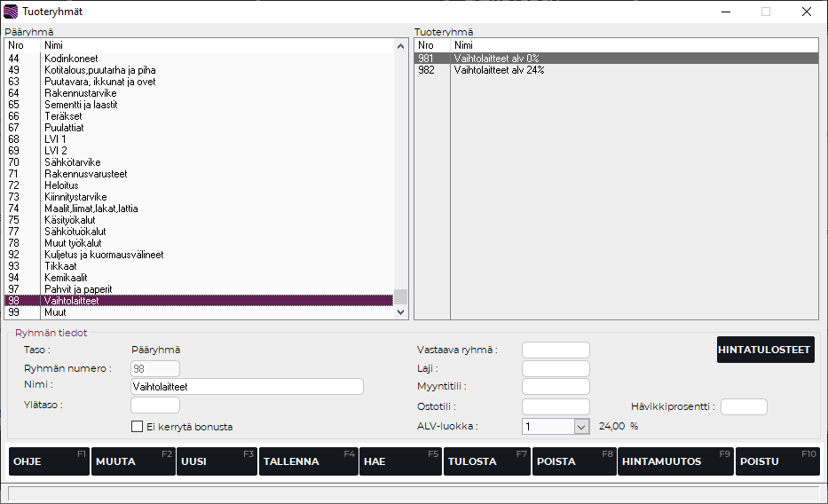
Task: Delete group with POISTA button
Action: 574,461
